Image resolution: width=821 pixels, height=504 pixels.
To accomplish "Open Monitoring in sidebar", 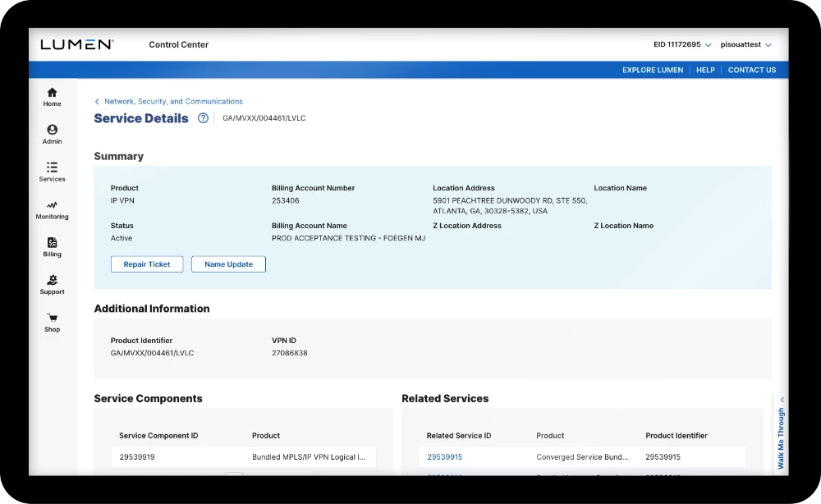I will pos(52,210).
